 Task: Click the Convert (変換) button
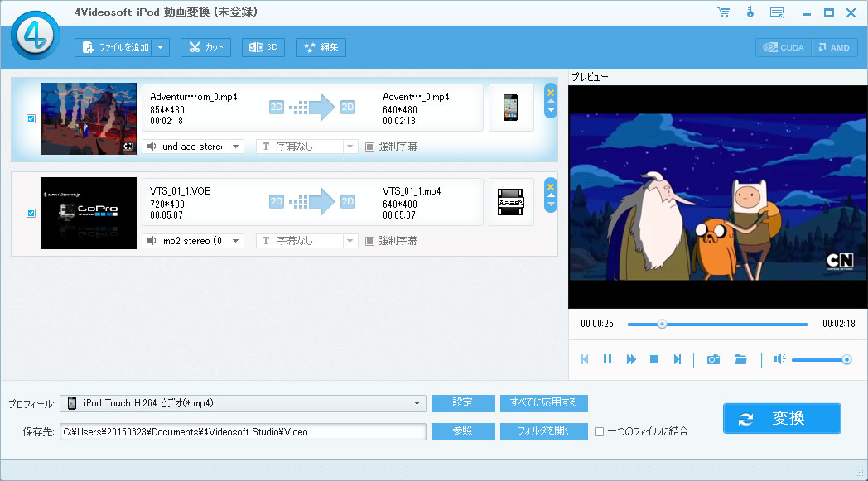[x=782, y=418]
